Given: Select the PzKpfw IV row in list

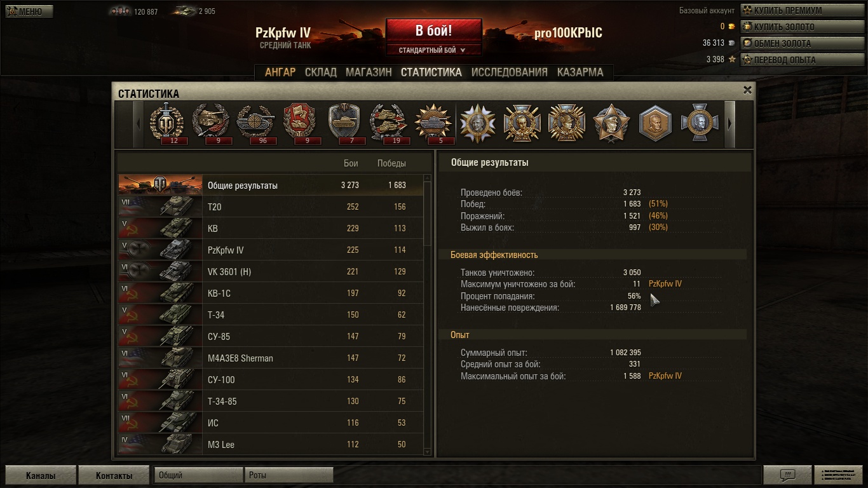Looking at the screenshot, I should point(271,250).
